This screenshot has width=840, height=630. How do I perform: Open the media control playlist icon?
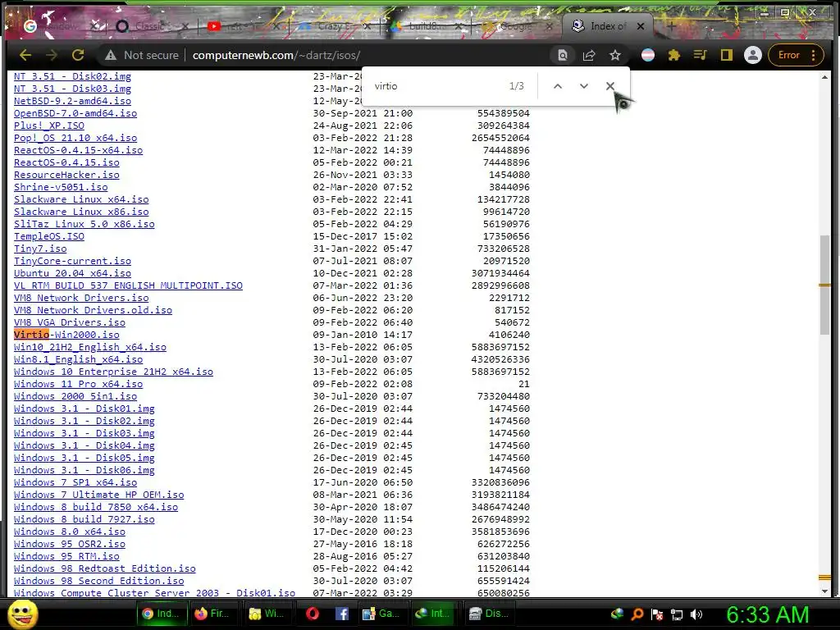coord(701,55)
